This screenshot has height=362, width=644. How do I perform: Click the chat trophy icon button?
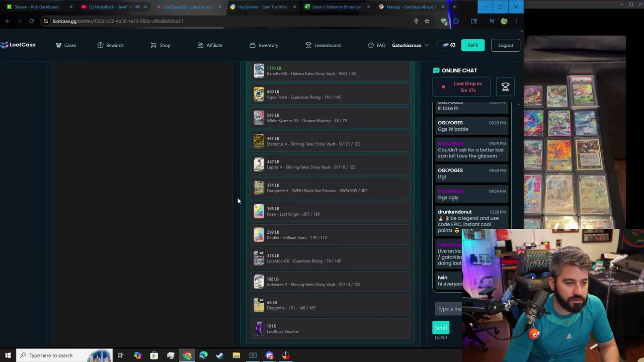pos(505,87)
